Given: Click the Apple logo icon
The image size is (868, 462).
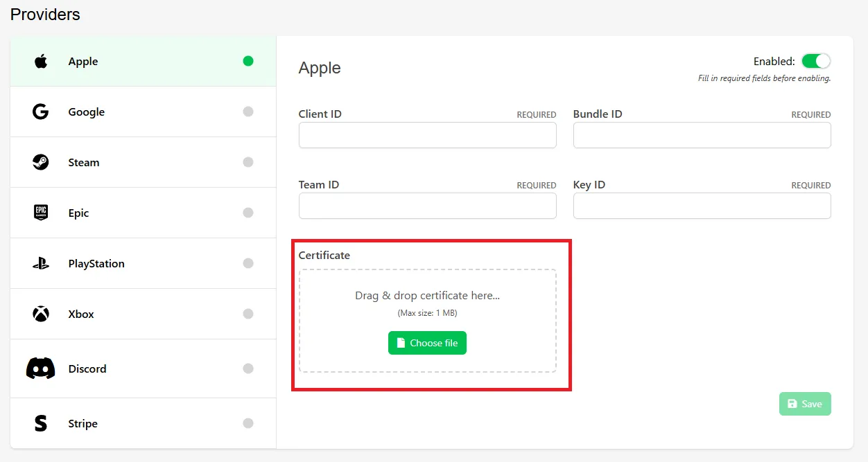Looking at the screenshot, I should pos(41,61).
